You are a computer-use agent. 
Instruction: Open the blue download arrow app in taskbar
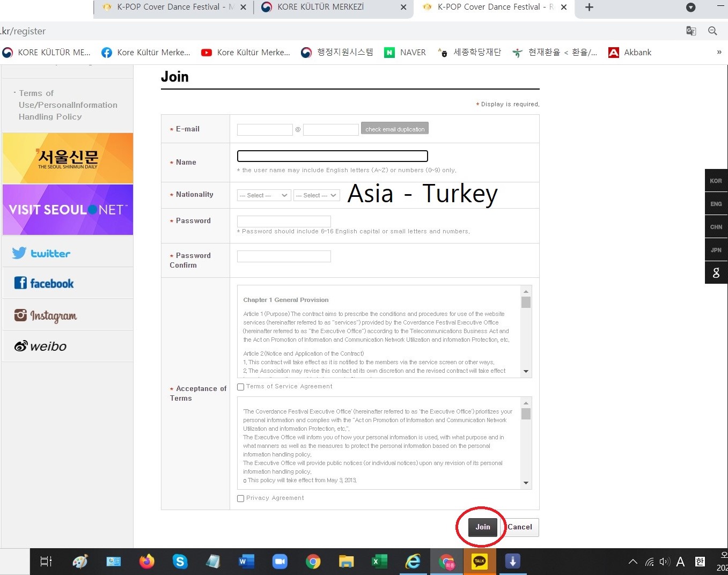click(513, 562)
